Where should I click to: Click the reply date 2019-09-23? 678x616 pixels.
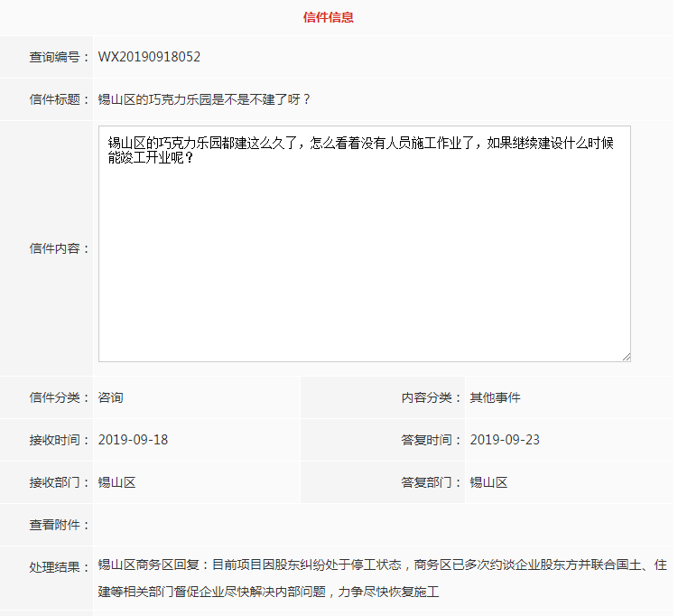505,440
